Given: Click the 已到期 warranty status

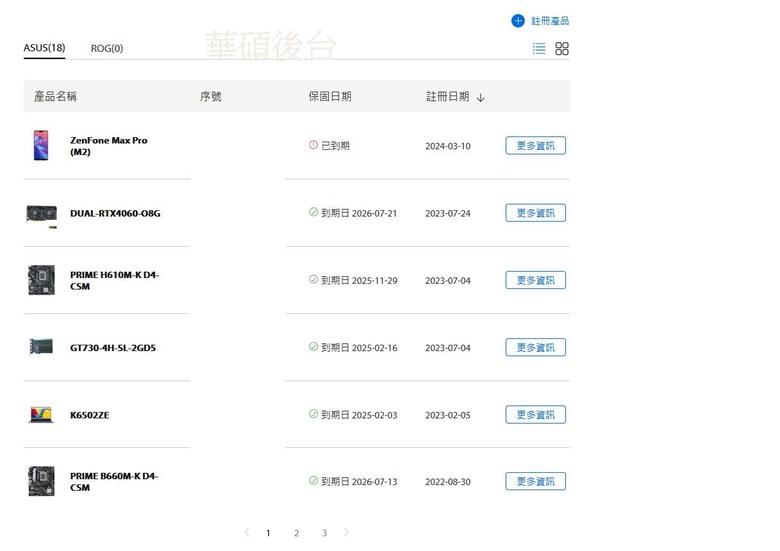Looking at the screenshot, I should click(335, 146).
